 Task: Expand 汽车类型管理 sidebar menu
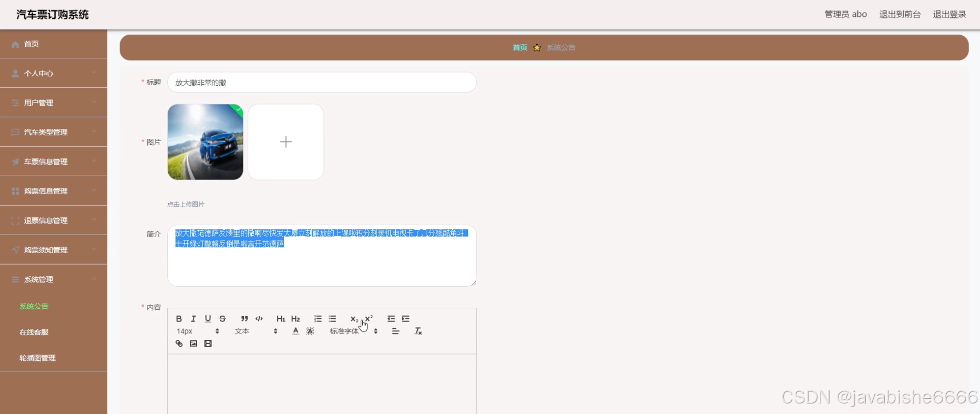tap(54, 132)
